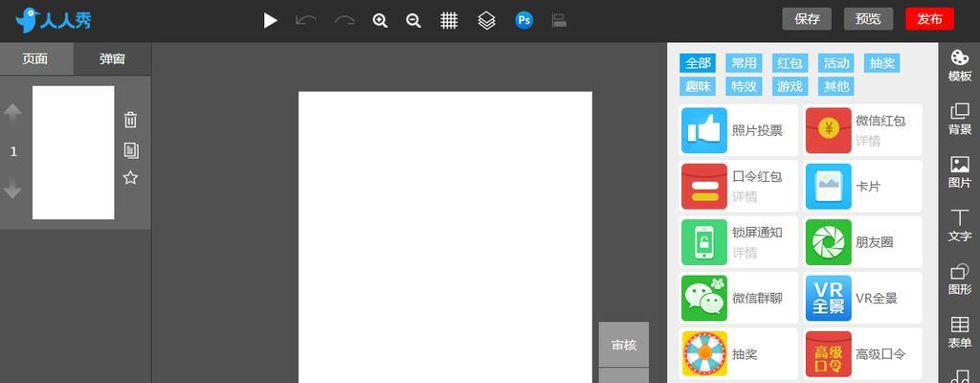
Task: Open the 文字 text tool
Action: point(959,225)
